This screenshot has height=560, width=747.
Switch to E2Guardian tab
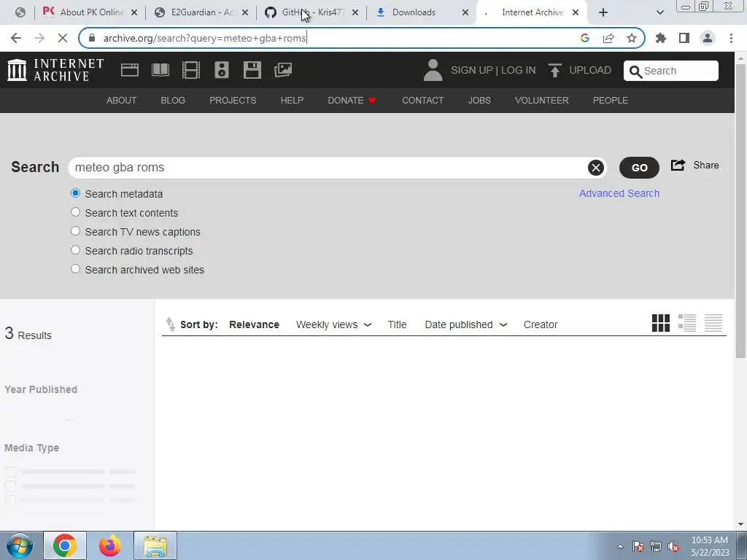coord(203,12)
